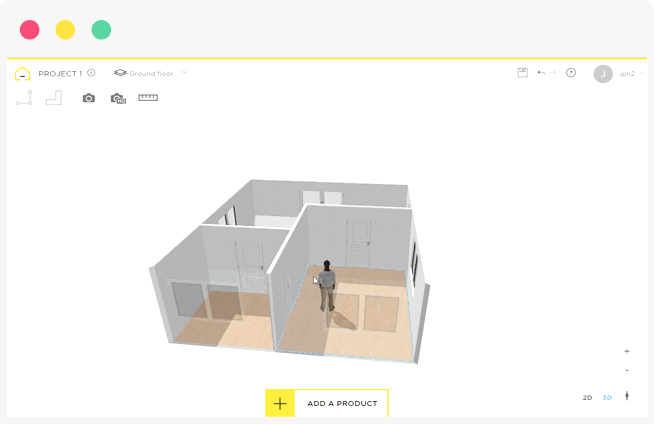
Task: Take a snapshot with the camera icon
Action: [89, 98]
